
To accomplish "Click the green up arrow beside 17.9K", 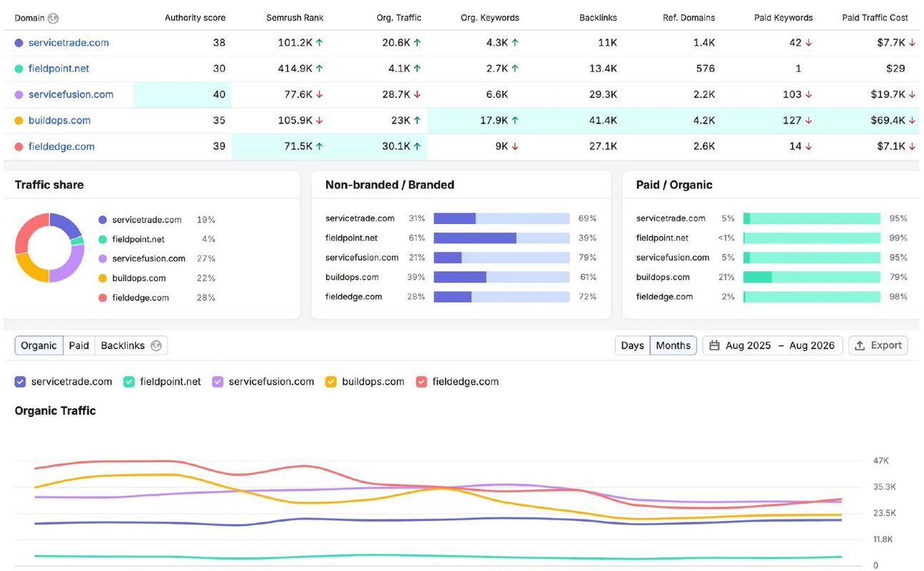I will pyautogui.click(x=514, y=121).
